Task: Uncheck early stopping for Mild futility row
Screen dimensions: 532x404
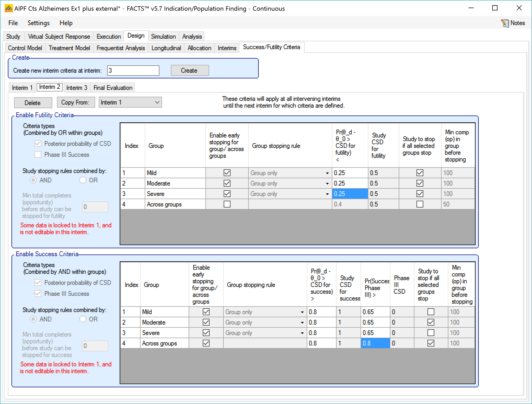Action: [x=227, y=173]
